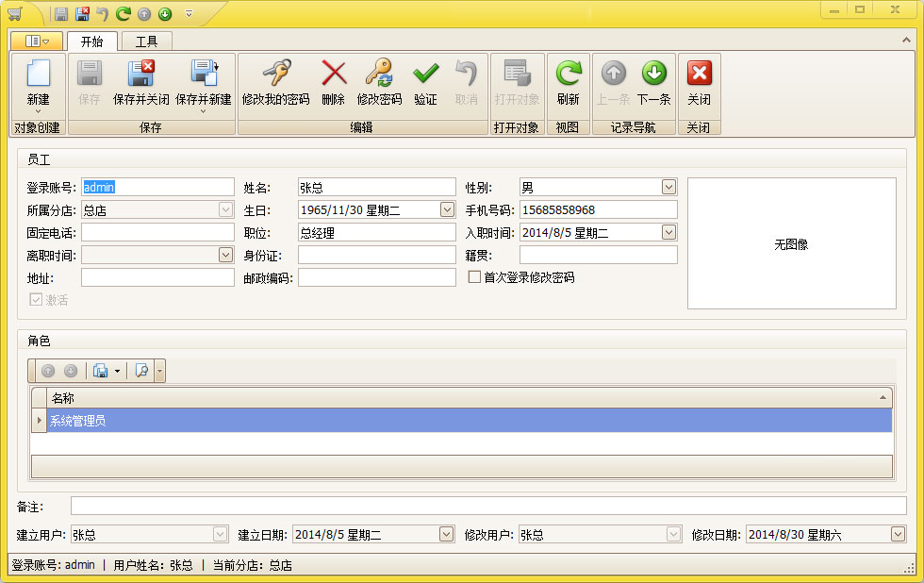Click quick access previous record icon
This screenshot has width=924, height=583.
(x=144, y=13)
